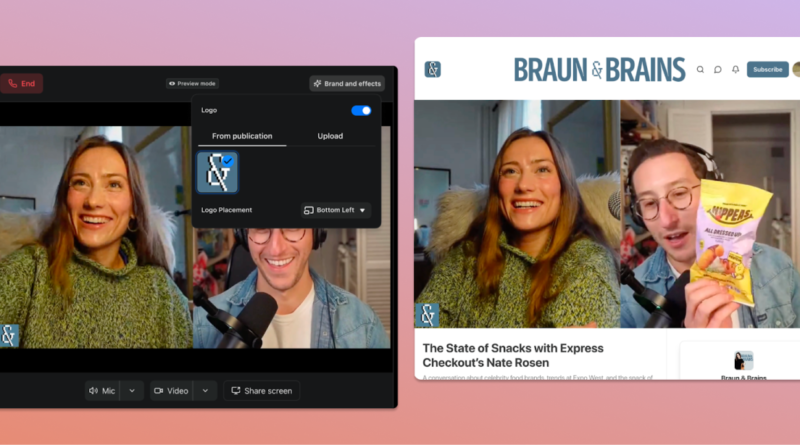Click the user profile avatar in header
This screenshot has width=800, height=445.
tap(796, 70)
